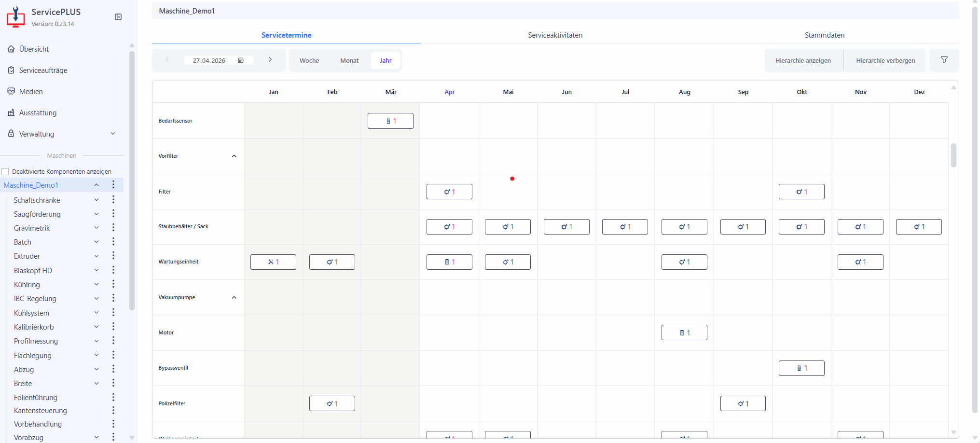Screen dimensions: 980x443
Task: Open the Motor service entry in August
Action: click(684, 332)
